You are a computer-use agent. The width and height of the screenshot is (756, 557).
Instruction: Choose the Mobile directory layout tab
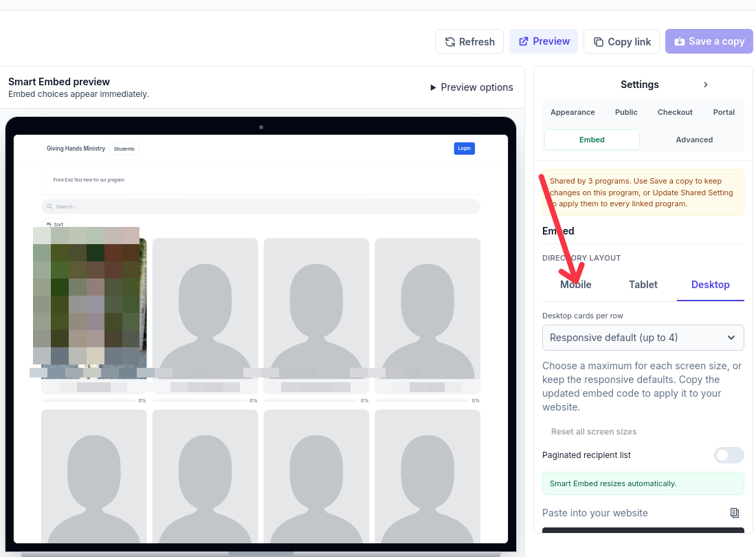pos(576,285)
